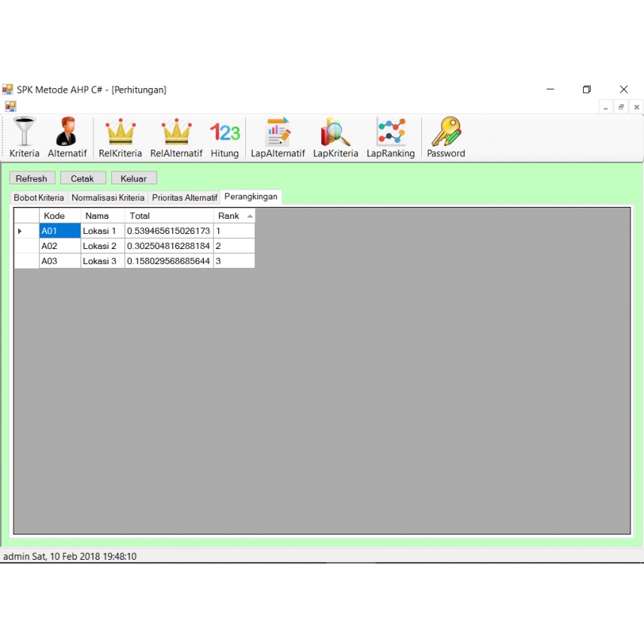Viewport: 644px width, 644px height.
Task: Click the application title bar icon
Action: tap(8, 89)
